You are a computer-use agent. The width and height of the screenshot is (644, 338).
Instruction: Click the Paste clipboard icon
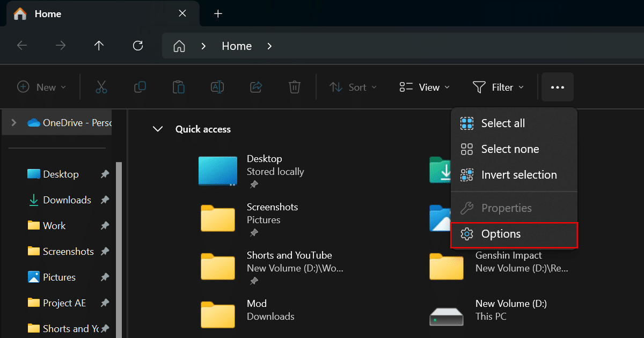point(179,87)
